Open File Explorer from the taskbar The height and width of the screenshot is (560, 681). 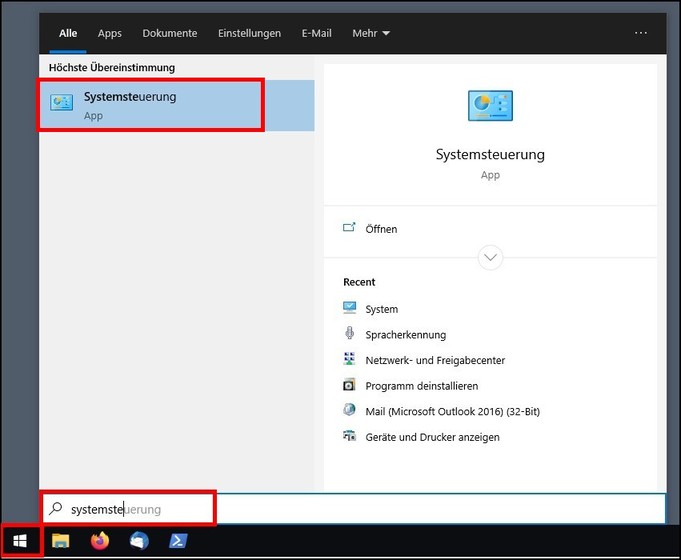coord(61,541)
